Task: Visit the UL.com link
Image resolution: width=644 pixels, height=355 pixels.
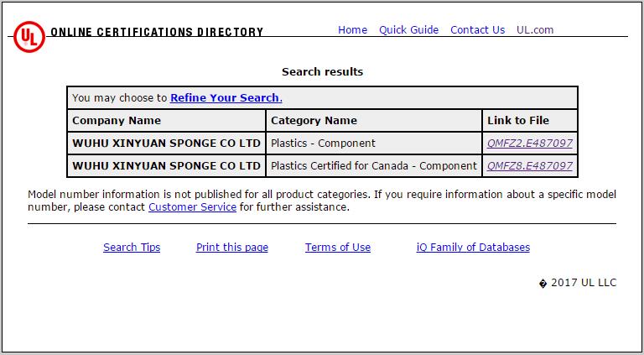Action: (x=535, y=30)
